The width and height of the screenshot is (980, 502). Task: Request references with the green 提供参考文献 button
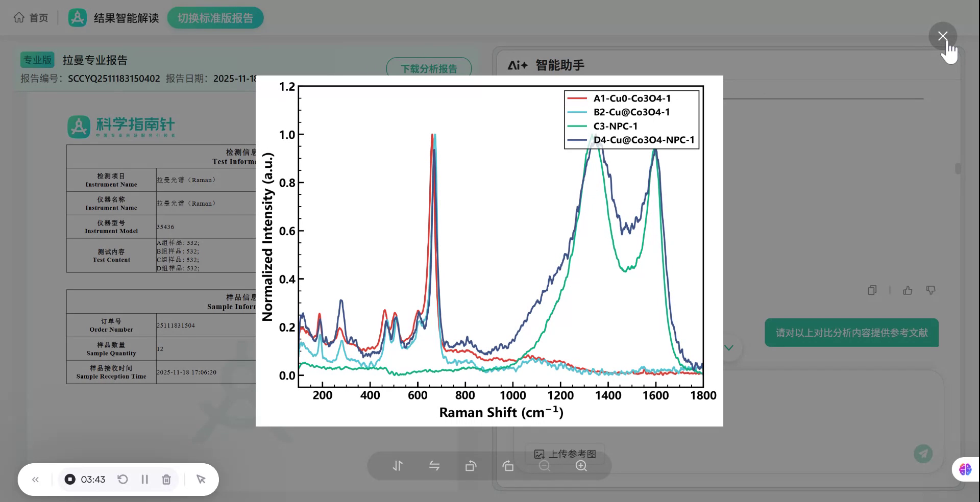click(851, 332)
